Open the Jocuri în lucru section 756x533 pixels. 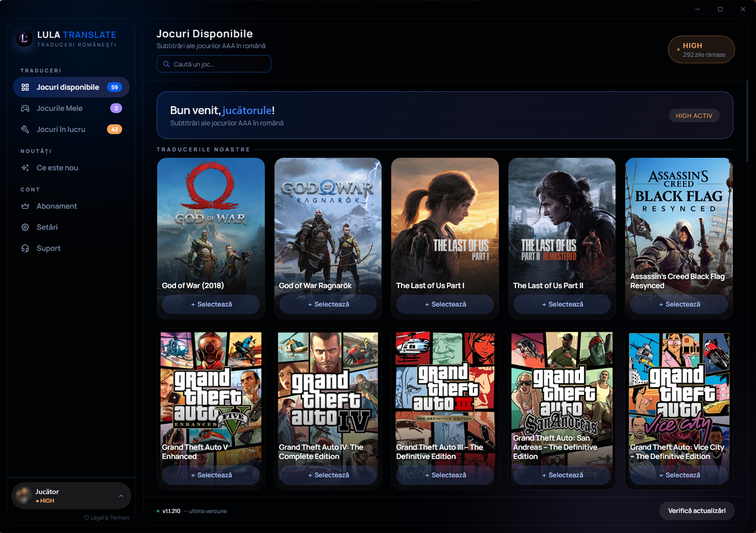coord(71,129)
